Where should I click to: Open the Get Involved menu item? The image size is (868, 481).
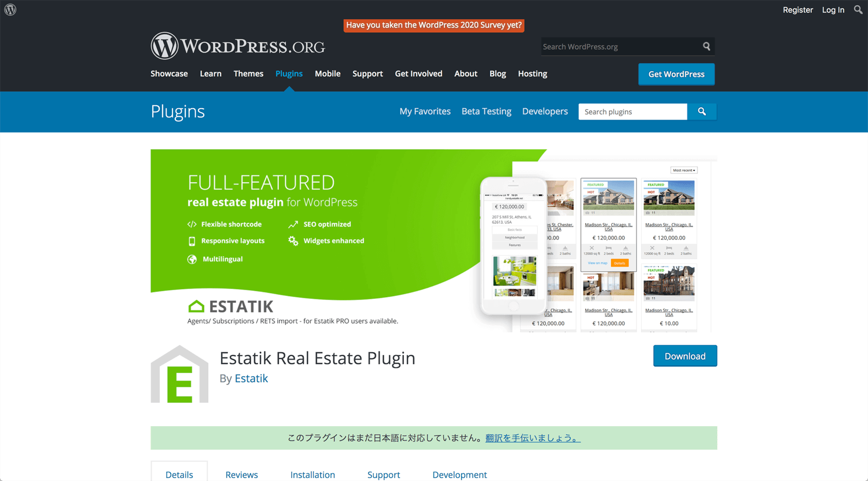click(x=418, y=74)
